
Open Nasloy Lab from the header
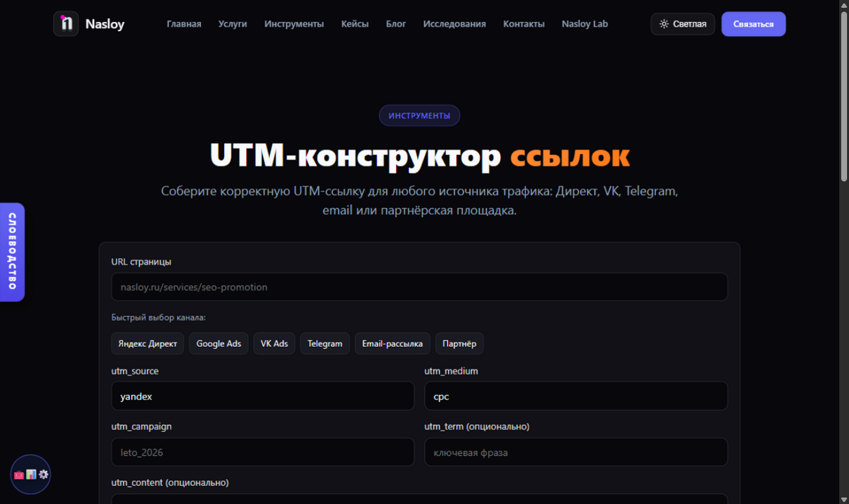[x=585, y=24]
